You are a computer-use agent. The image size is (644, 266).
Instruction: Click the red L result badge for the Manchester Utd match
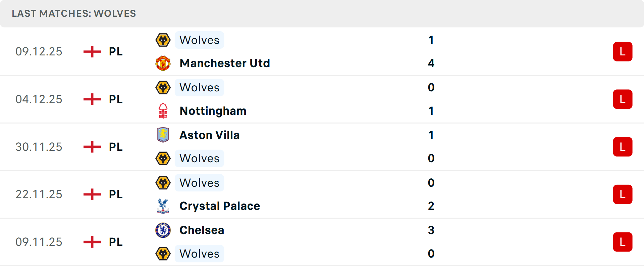tap(623, 52)
